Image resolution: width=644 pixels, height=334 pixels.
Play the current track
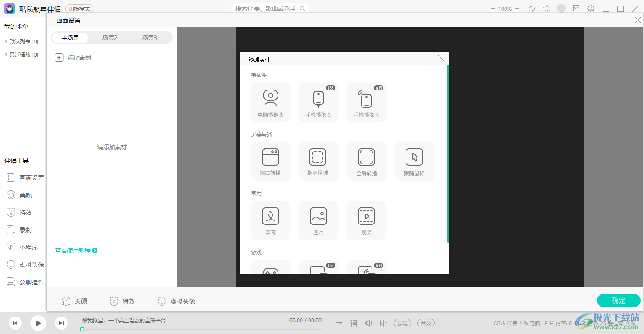click(x=38, y=323)
